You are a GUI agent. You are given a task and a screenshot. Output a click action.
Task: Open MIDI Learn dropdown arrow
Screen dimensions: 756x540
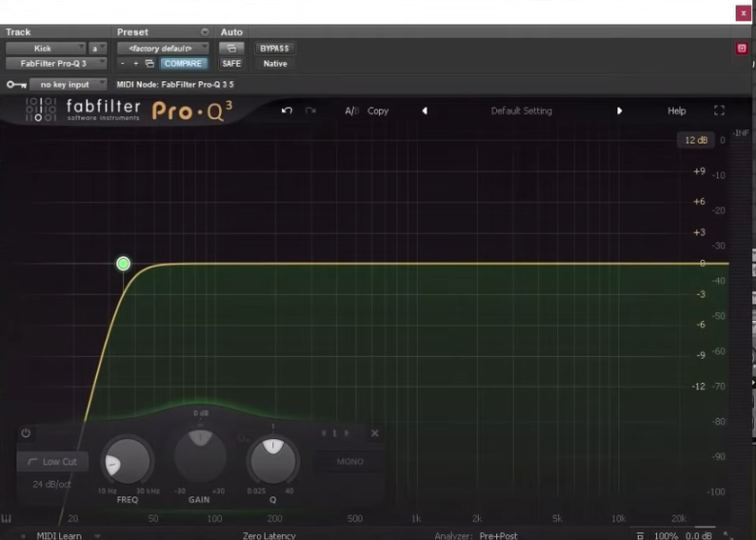(x=97, y=536)
